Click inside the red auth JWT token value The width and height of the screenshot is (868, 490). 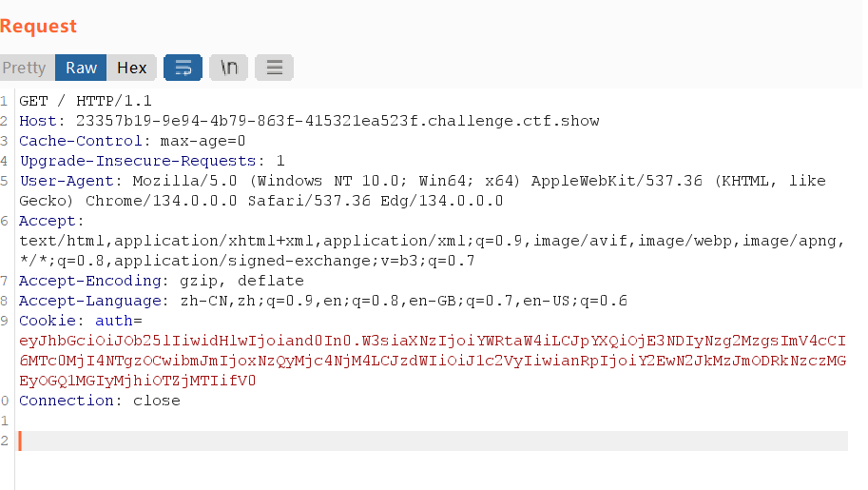pos(433,361)
